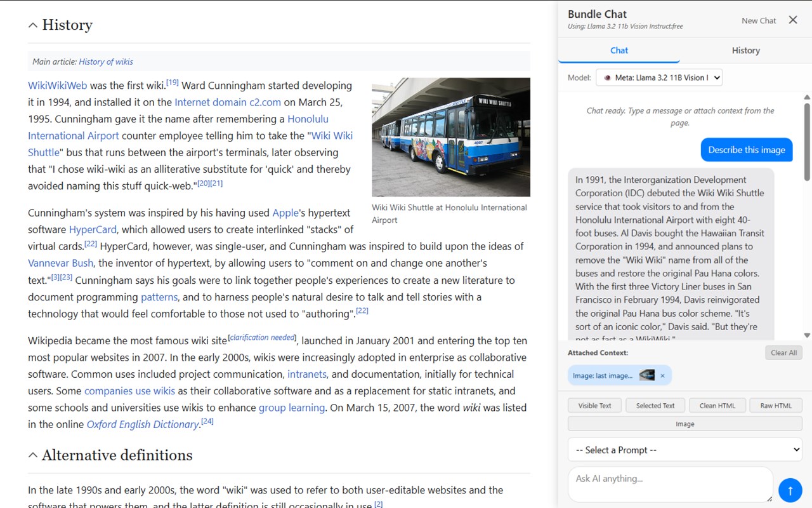The width and height of the screenshot is (812, 508).
Task: Click the image caption text
Action: click(450, 213)
